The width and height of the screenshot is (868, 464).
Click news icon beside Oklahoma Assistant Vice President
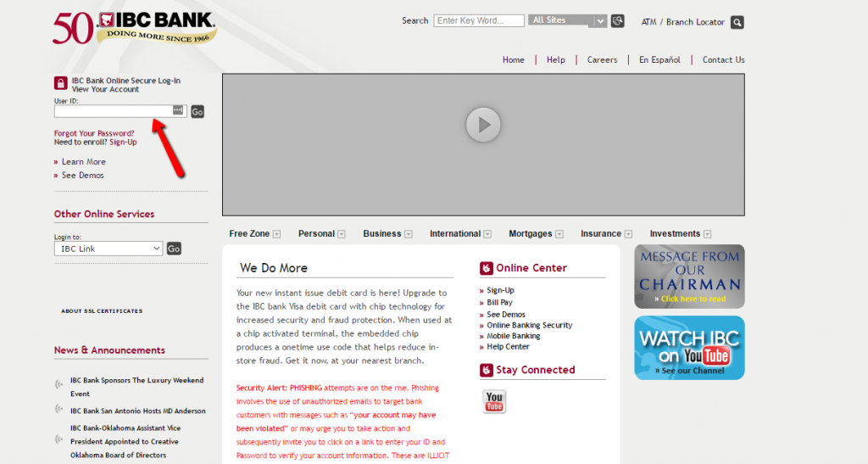(58, 439)
